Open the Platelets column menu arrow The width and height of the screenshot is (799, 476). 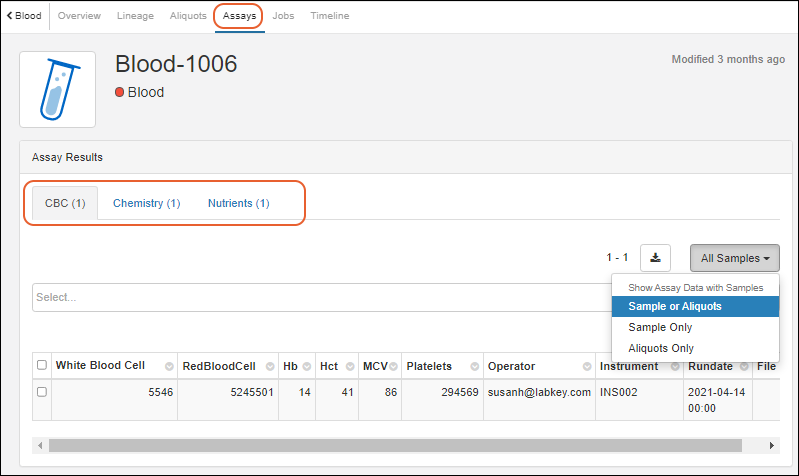pyautogui.click(x=473, y=366)
